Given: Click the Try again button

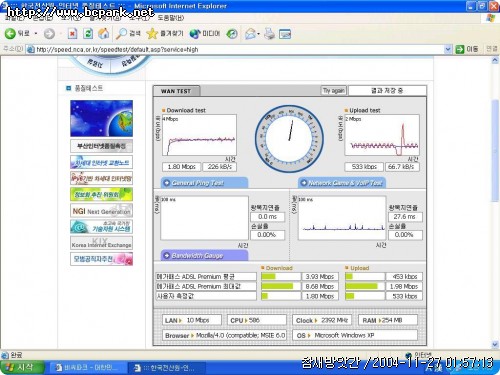Looking at the screenshot, I should (x=334, y=91).
